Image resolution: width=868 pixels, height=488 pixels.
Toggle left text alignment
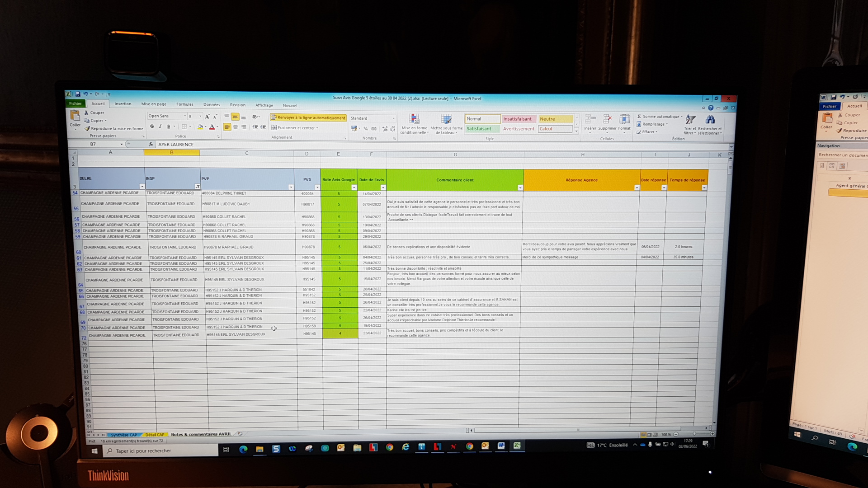point(227,127)
